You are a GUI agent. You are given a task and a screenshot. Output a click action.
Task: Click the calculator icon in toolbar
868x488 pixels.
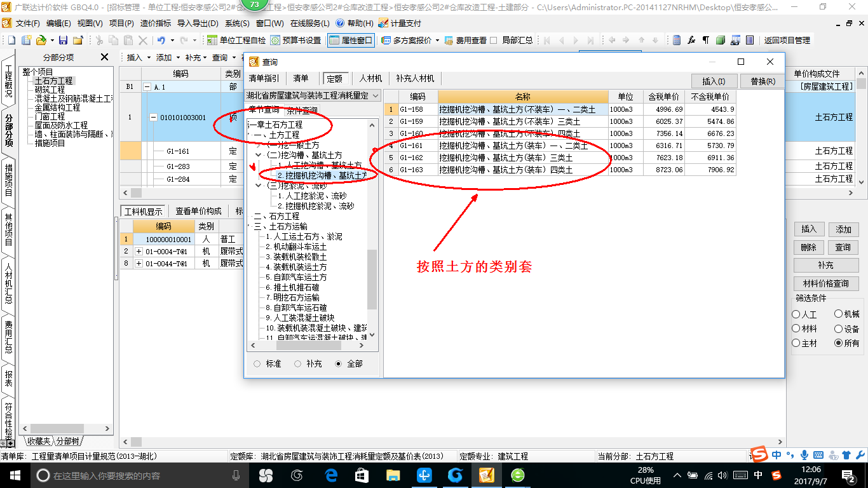tap(677, 40)
